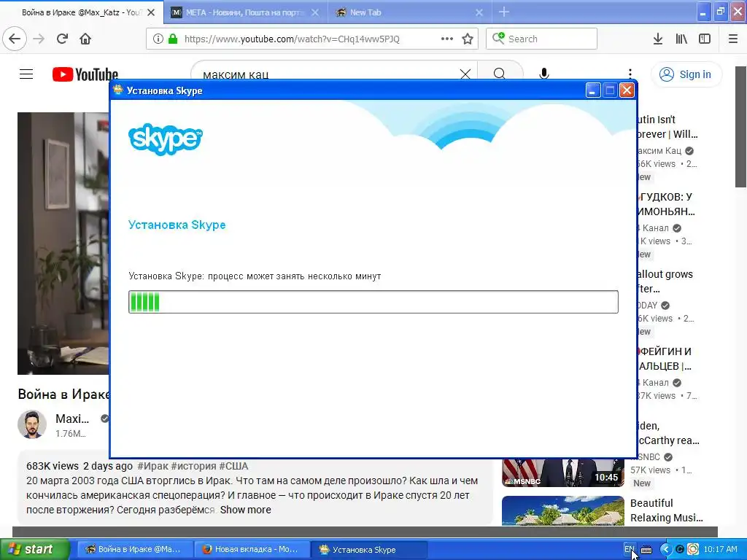Open the #Ирак hashtag link
Image resolution: width=747 pixels, height=560 pixels.
153,466
